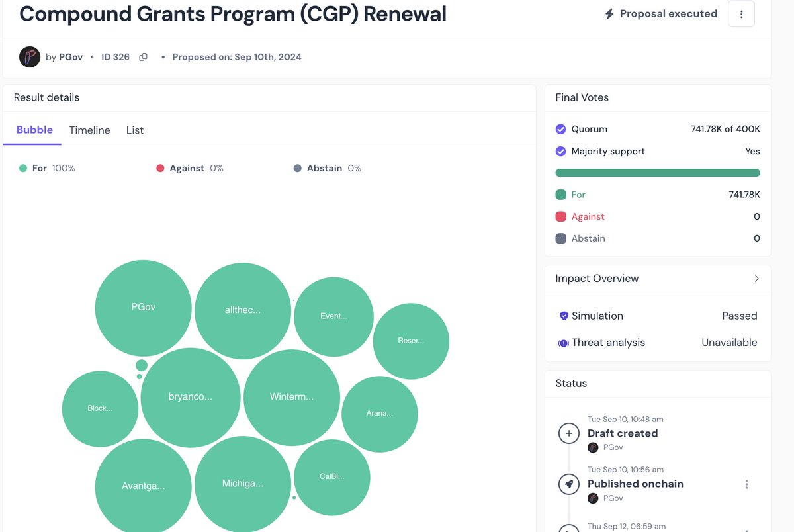
Task: Click PGov name under Draft created
Action: coord(612,447)
